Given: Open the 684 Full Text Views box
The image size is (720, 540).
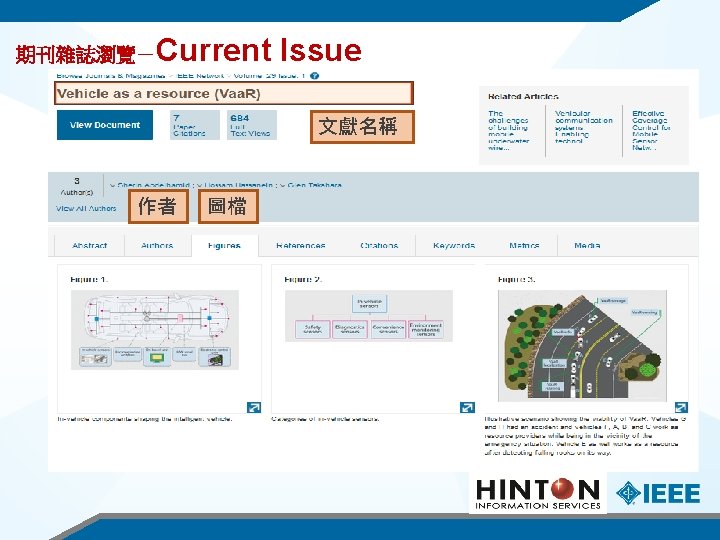Looking at the screenshot, I should [252, 125].
